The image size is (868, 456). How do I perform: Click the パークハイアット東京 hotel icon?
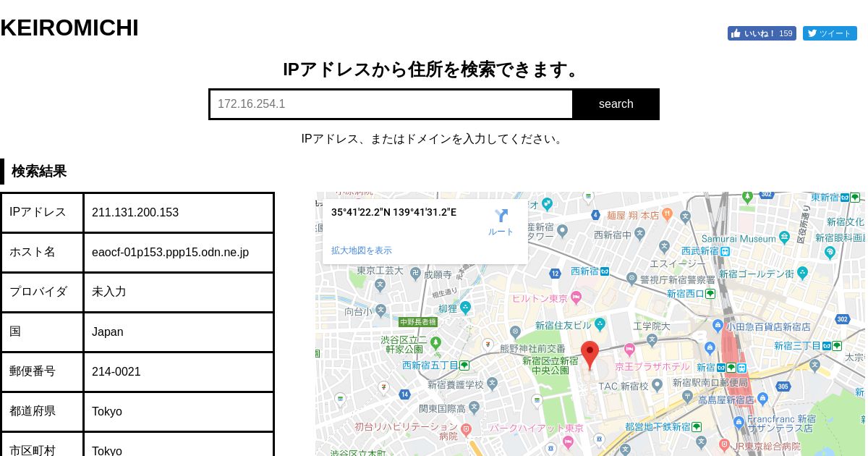[568, 442]
